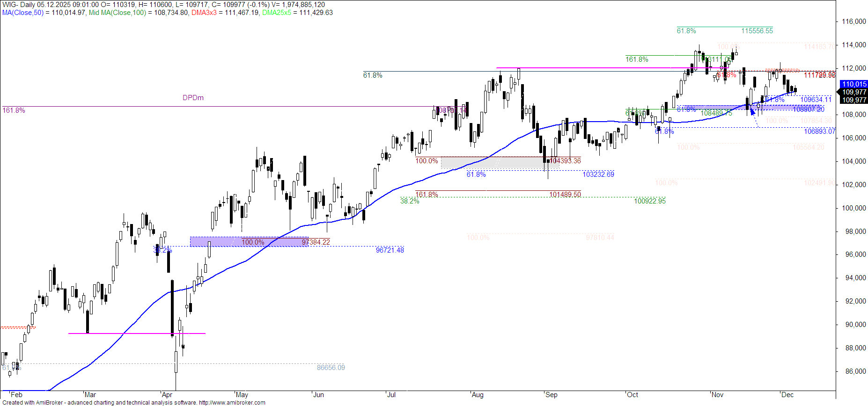Image resolution: width=868 pixels, height=406 pixels.
Task: Select the 96721.48 blue level label
Action: (x=390, y=250)
